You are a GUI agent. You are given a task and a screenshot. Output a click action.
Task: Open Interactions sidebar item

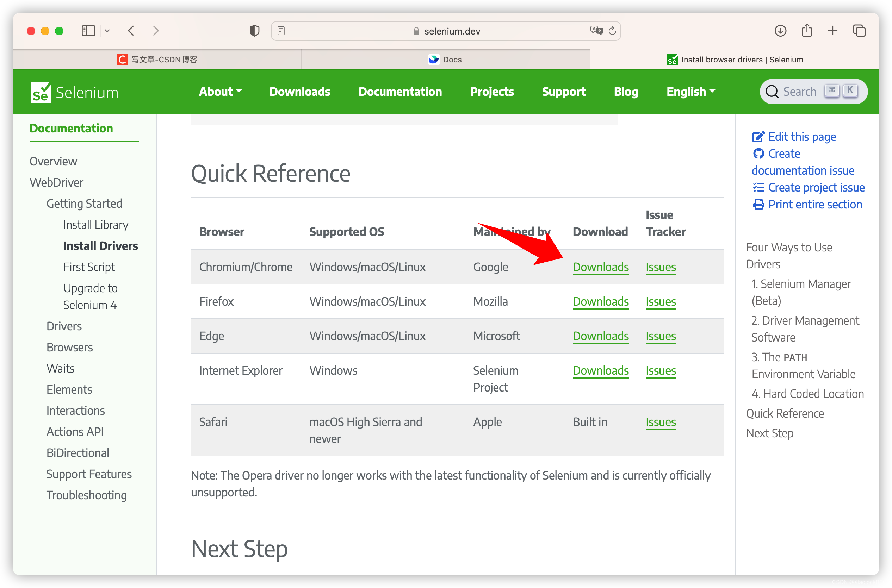[x=76, y=411]
